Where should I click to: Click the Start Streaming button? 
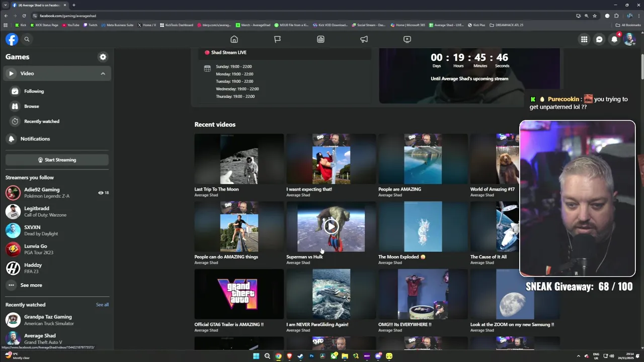57,160
